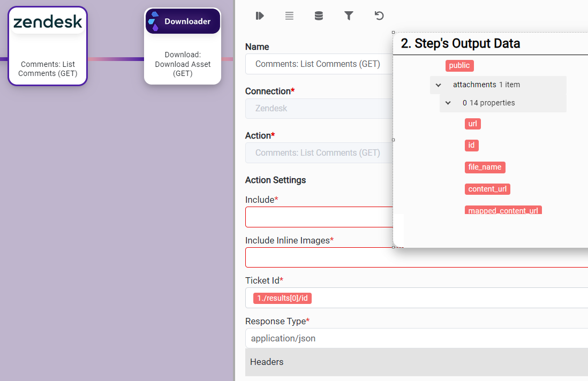The height and width of the screenshot is (381, 588).
Task: Click the database stack icon
Action: point(319,16)
